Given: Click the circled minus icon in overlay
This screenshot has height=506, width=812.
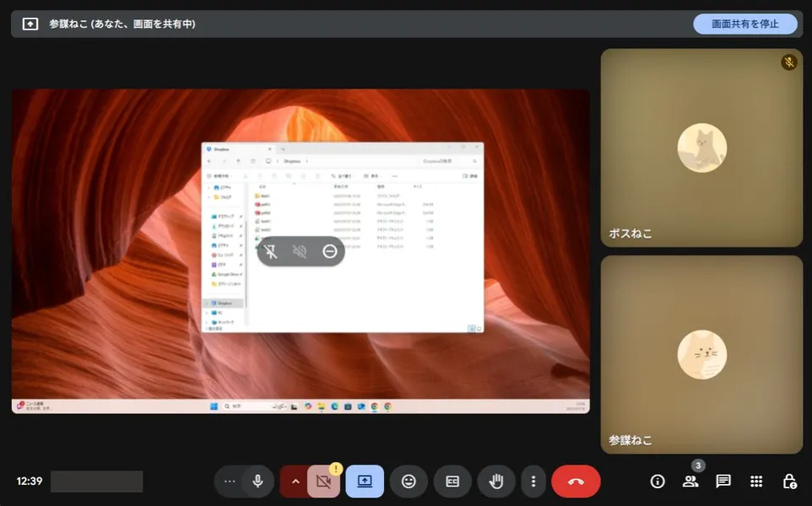Looking at the screenshot, I should tap(329, 251).
